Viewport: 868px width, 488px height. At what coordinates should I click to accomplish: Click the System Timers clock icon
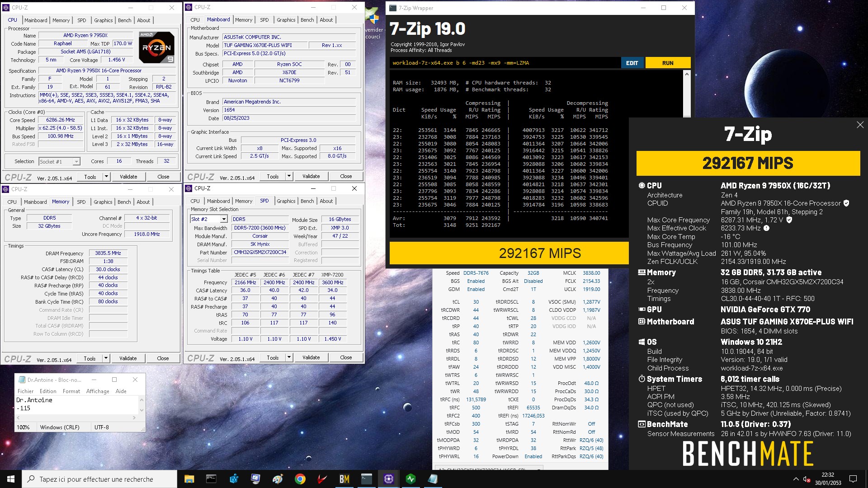click(642, 379)
